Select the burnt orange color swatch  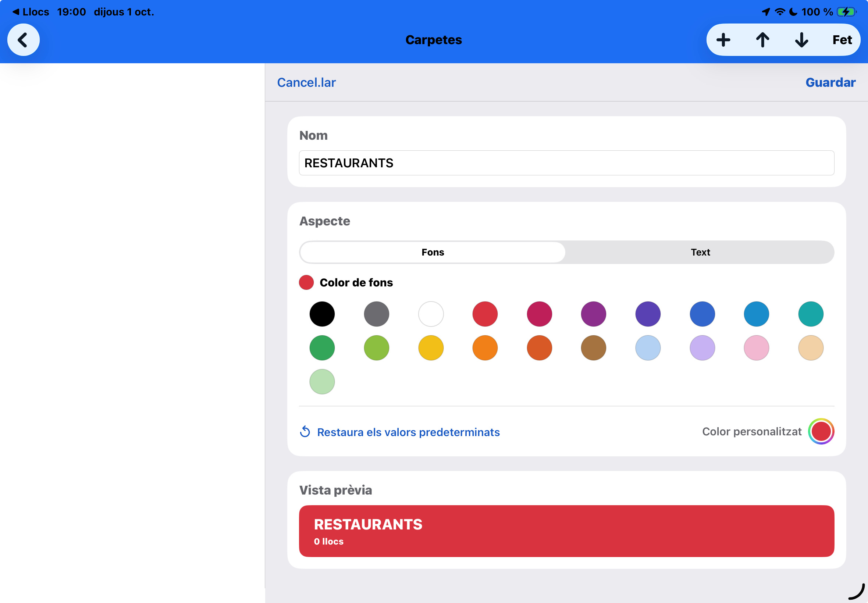click(539, 347)
